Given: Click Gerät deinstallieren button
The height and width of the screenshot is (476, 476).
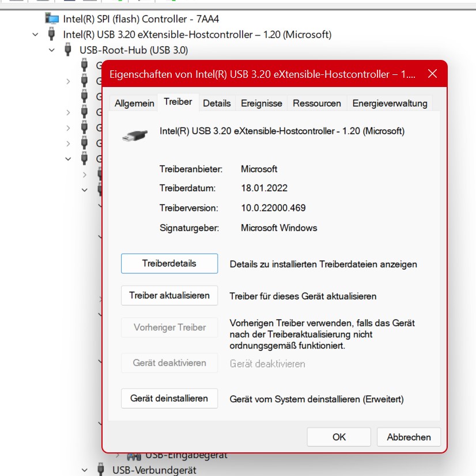Looking at the screenshot, I should click(x=169, y=398).
